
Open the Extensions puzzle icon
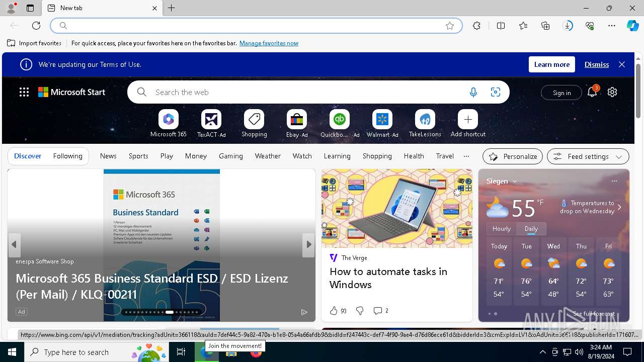click(476, 26)
